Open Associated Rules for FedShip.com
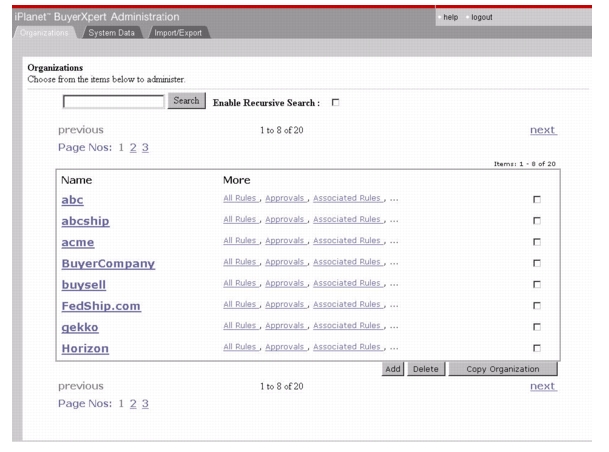This screenshot has width=609, height=452. click(x=347, y=304)
